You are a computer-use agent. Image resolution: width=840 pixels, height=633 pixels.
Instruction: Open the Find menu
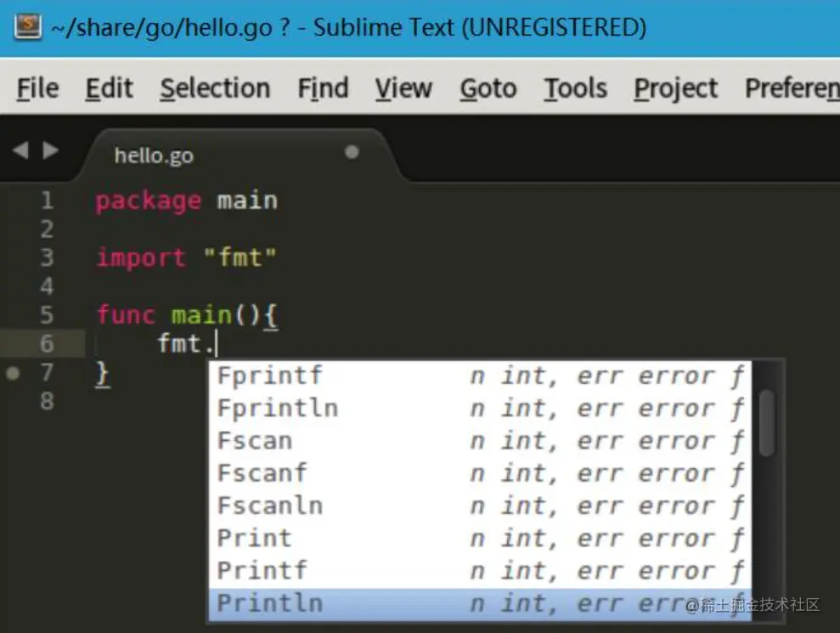point(323,88)
